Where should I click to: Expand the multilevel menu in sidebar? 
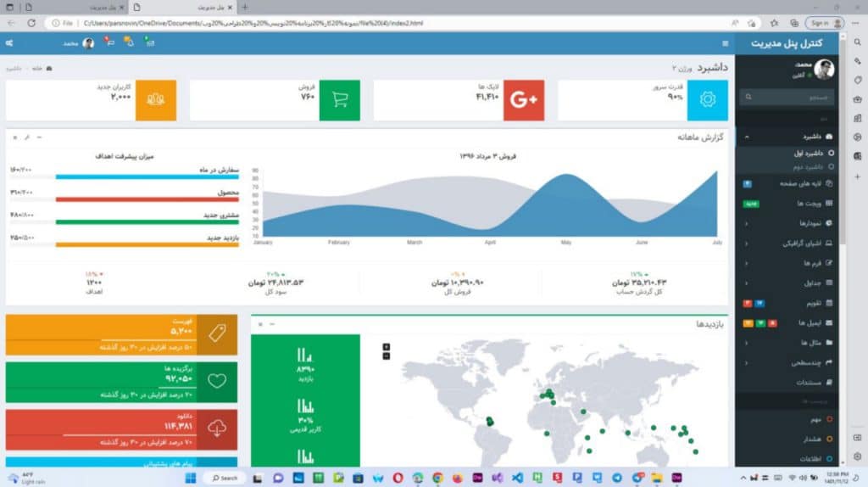tap(747, 363)
